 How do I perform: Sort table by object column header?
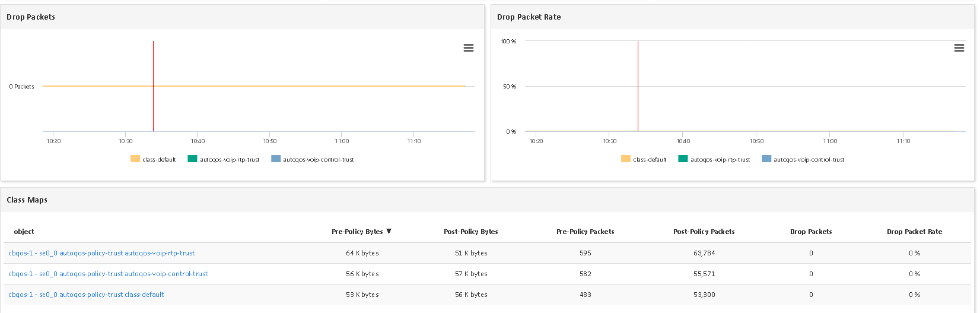click(24, 232)
